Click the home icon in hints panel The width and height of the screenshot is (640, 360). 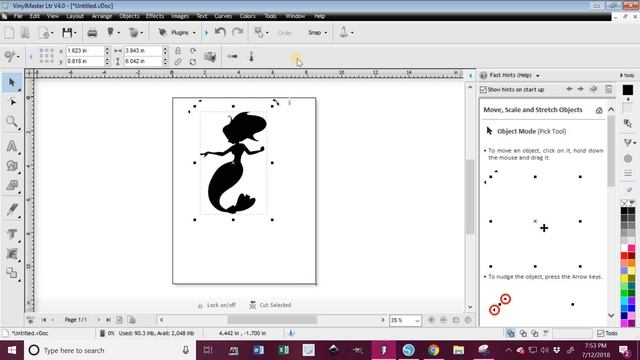(x=599, y=110)
